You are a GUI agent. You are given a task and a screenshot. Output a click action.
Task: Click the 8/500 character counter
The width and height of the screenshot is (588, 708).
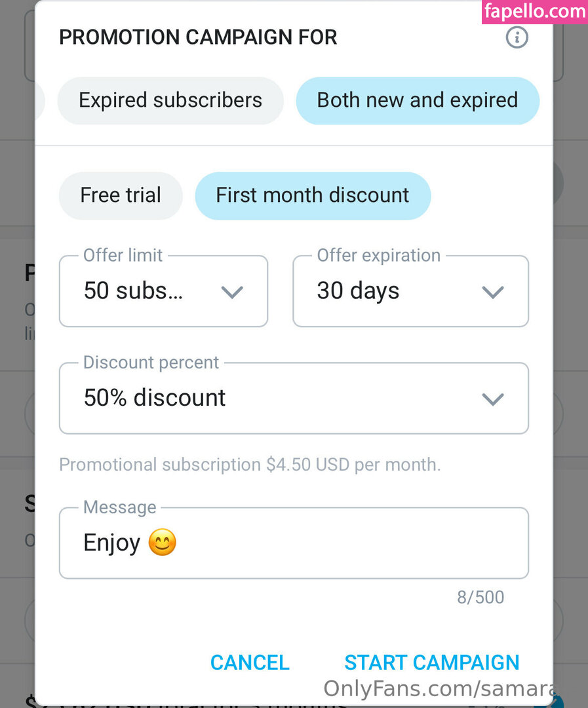click(480, 597)
